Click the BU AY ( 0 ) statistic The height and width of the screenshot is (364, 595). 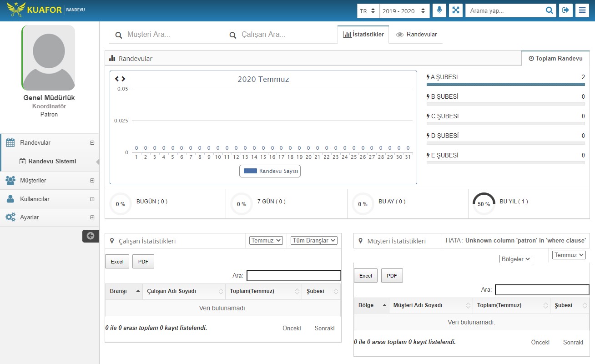[392, 202]
